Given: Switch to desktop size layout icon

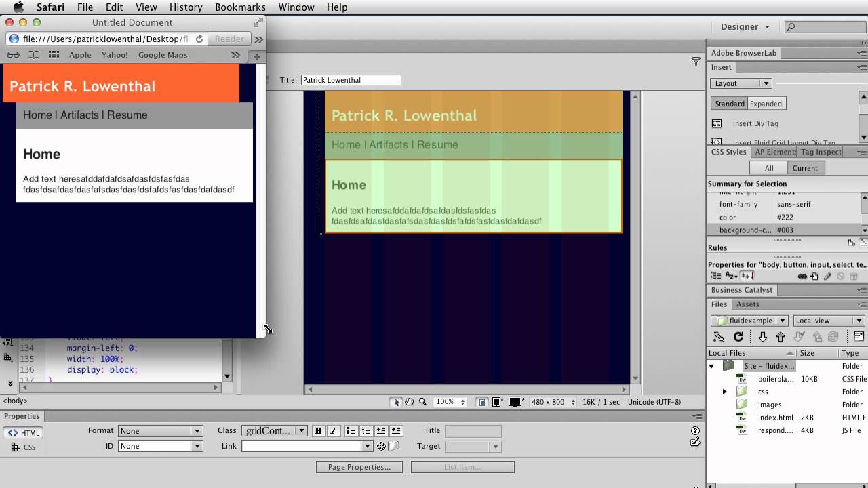Looking at the screenshot, I should [x=515, y=402].
